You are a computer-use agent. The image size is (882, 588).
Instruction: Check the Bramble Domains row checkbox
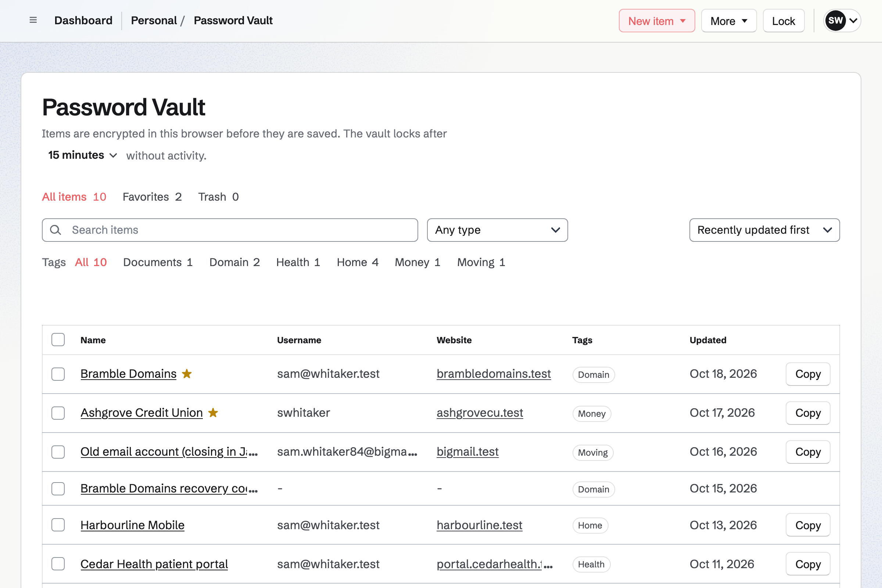click(x=58, y=374)
